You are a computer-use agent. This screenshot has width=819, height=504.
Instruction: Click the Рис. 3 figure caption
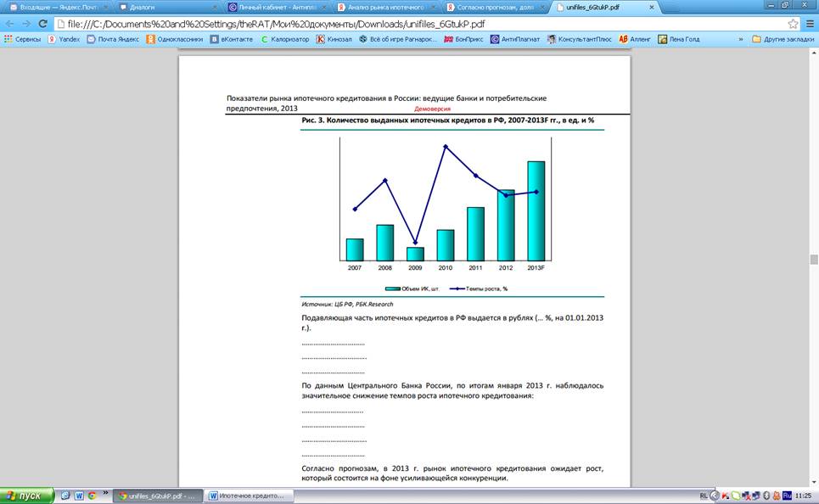coord(447,120)
